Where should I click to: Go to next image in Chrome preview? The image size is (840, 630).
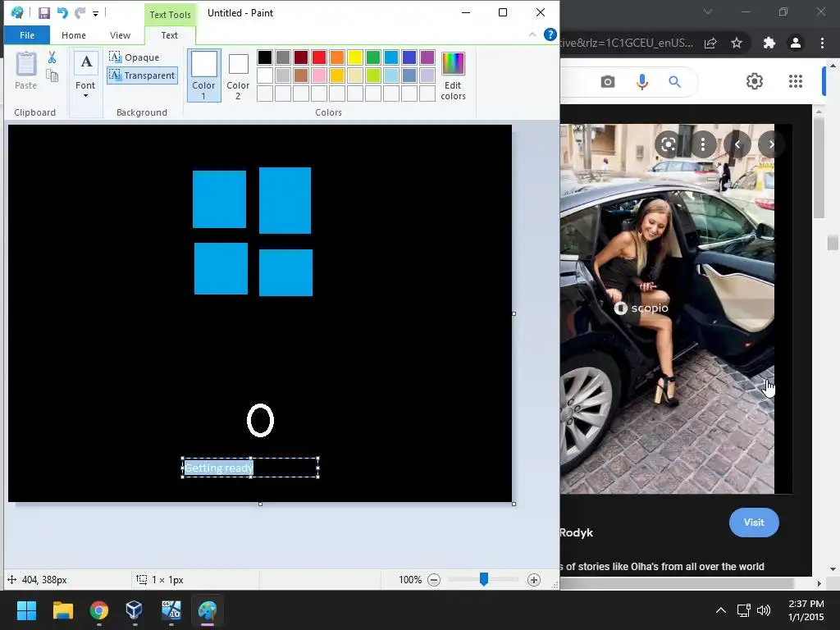pyautogui.click(x=771, y=144)
